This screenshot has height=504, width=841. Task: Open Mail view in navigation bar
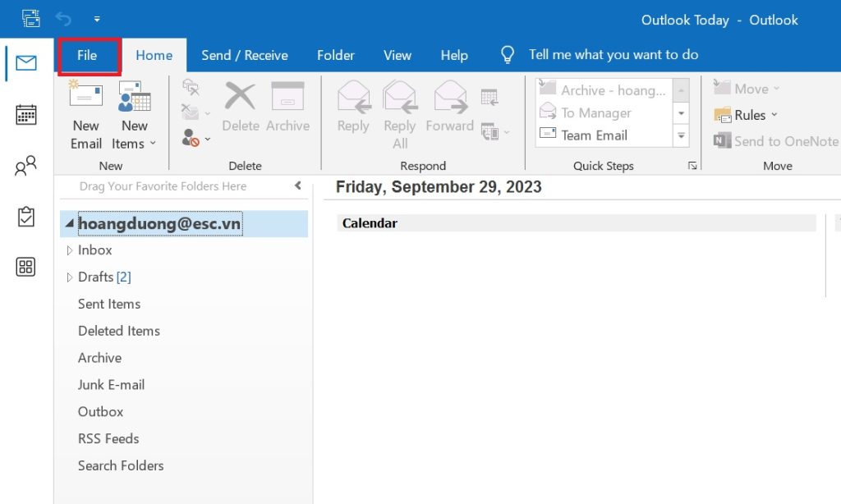(x=25, y=63)
